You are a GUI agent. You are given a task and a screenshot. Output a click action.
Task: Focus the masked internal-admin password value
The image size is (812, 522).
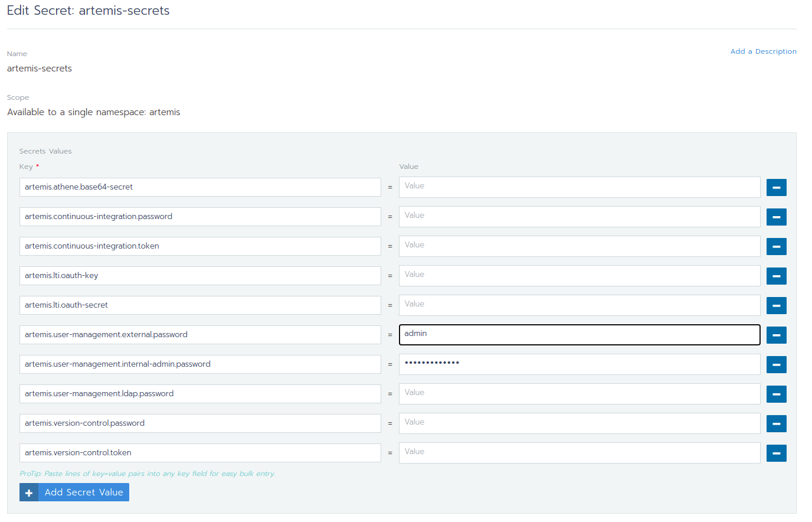579,364
